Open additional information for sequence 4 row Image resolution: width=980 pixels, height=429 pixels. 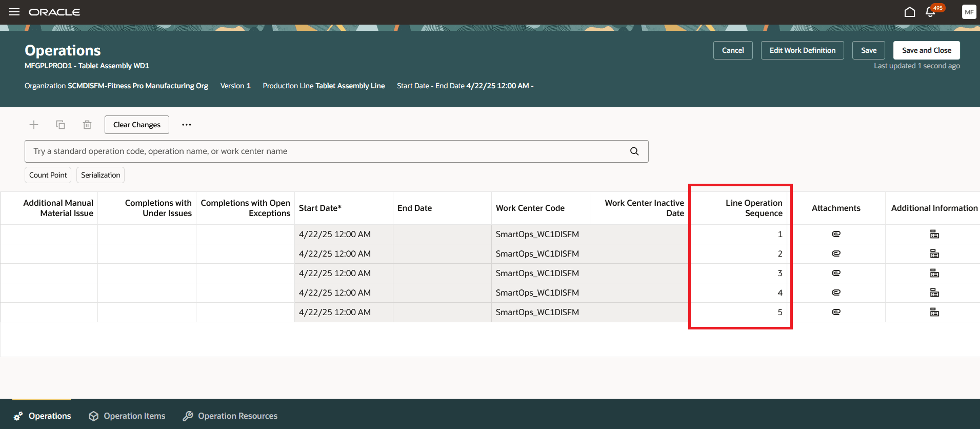[934, 292]
